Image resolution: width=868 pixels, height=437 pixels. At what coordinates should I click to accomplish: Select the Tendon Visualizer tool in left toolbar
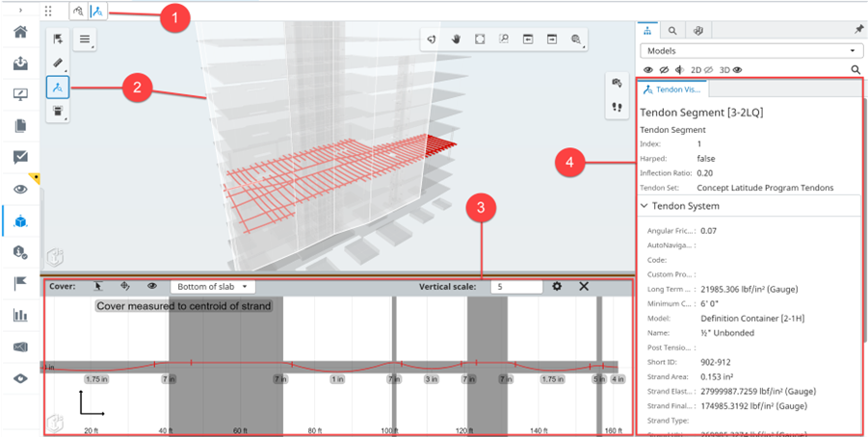click(x=59, y=88)
